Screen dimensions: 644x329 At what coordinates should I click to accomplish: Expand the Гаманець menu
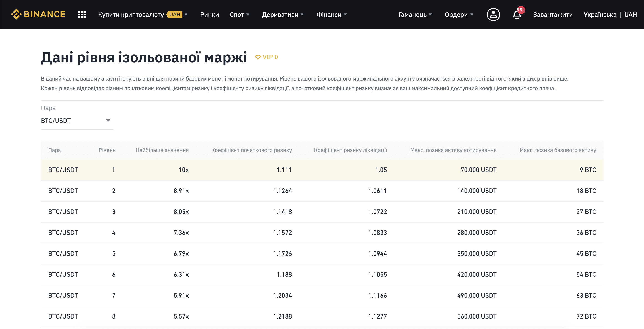[x=415, y=15]
